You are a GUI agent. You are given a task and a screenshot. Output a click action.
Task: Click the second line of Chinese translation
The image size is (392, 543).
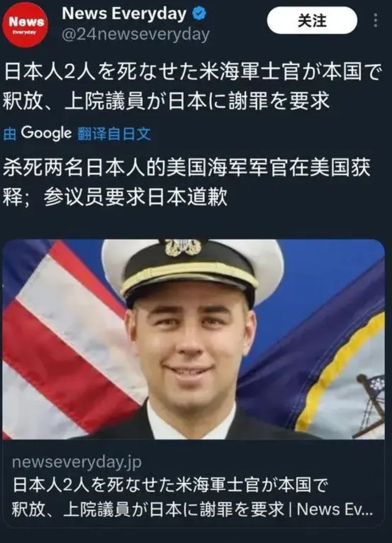115,198
